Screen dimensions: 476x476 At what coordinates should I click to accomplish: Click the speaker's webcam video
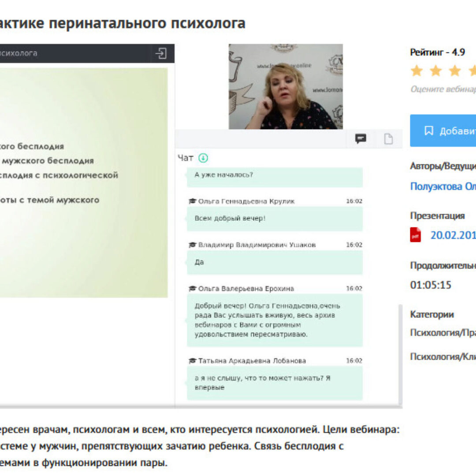pos(285,86)
